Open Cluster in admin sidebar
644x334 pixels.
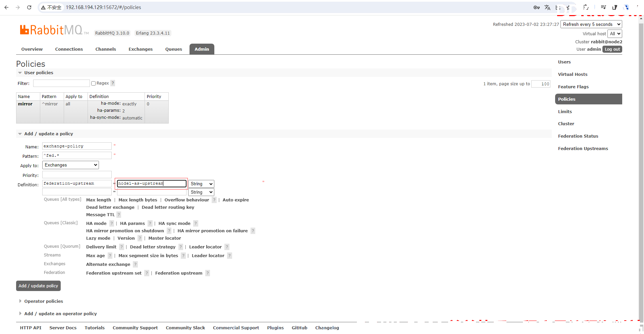[x=566, y=124]
